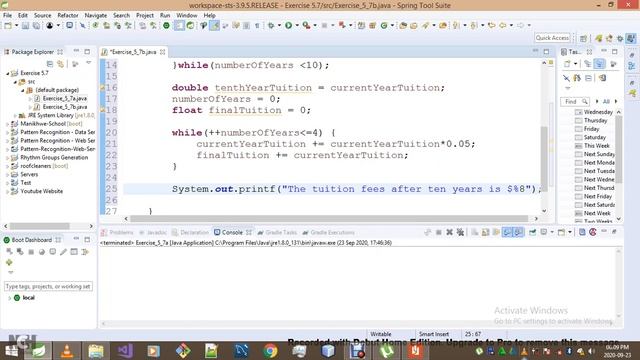This screenshot has height=360, width=640.
Task: Click the Remove Launch X icon in Console
Action: [x=449, y=232]
